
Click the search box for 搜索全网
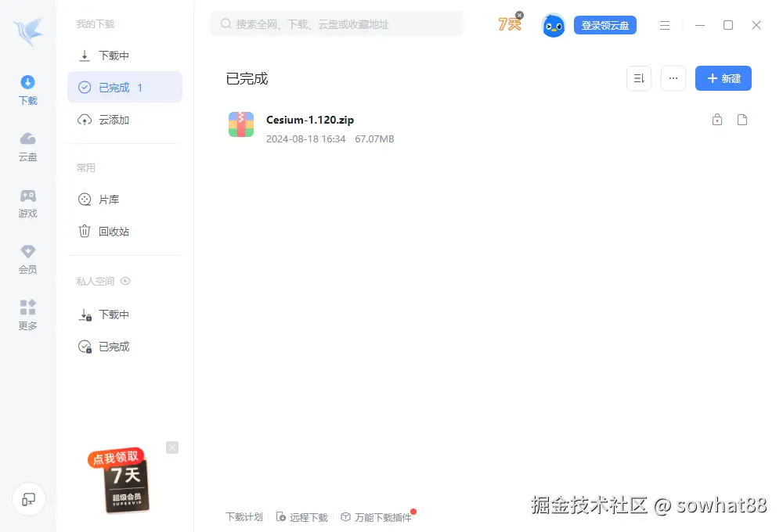click(x=337, y=24)
